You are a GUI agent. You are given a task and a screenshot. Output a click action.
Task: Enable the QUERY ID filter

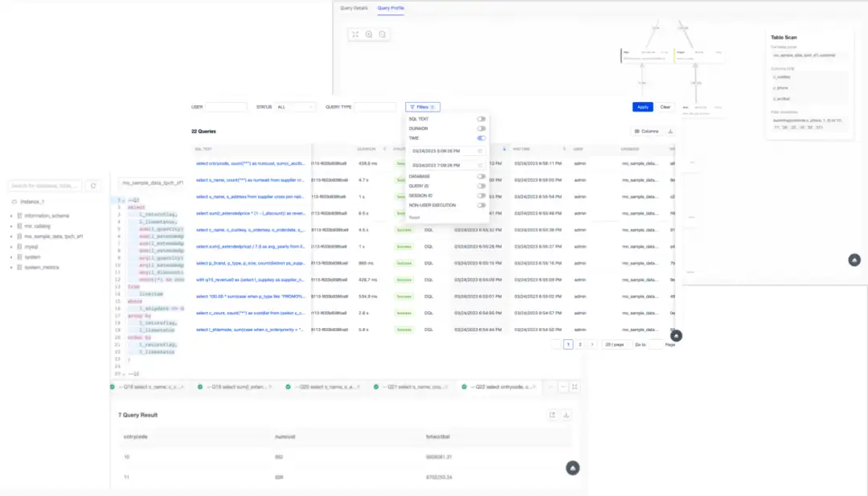coord(481,186)
